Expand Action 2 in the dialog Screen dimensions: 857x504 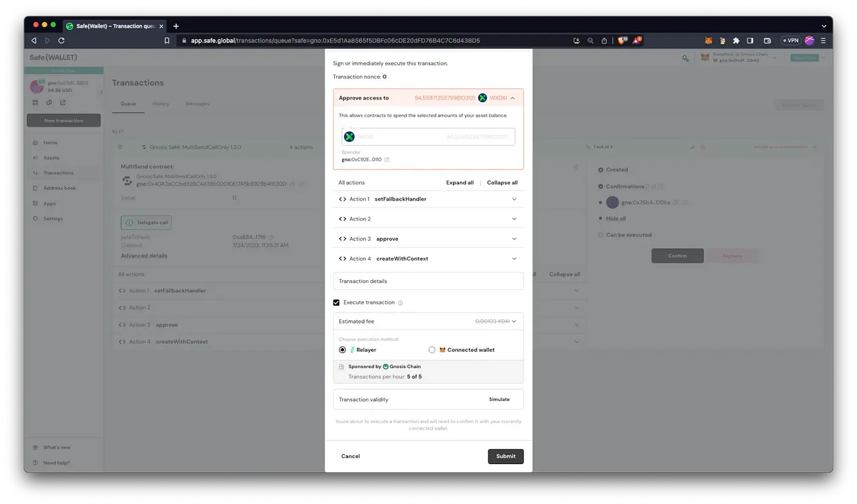tap(428, 218)
